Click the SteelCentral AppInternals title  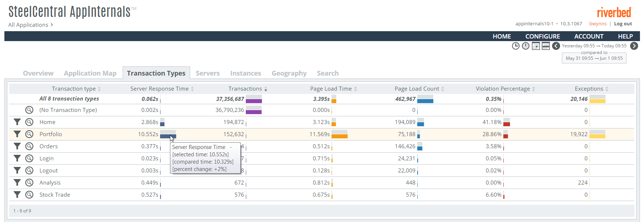coord(70,11)
